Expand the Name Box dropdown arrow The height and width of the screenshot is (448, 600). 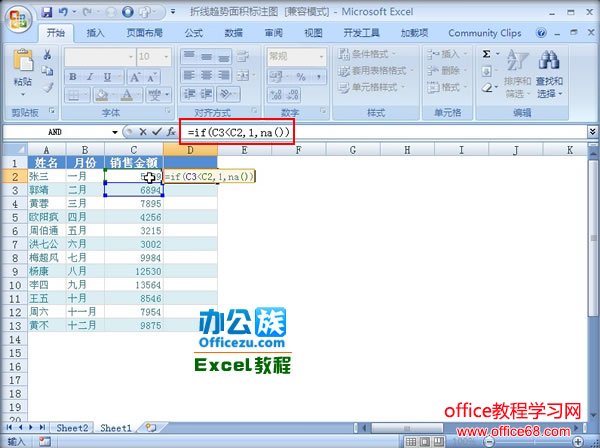coord(114,132)
